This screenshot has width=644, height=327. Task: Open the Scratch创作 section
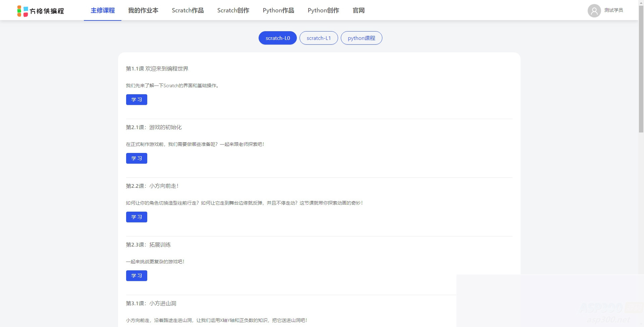(x=233, y=10)
